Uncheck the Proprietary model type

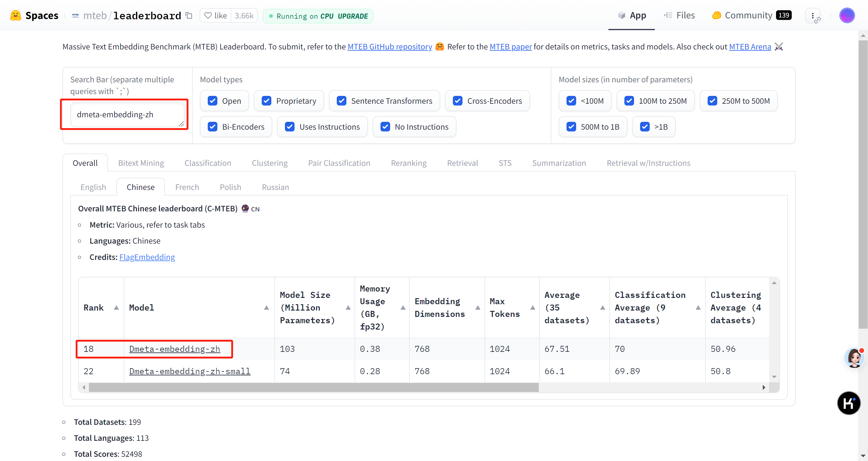tap(267, 101)
